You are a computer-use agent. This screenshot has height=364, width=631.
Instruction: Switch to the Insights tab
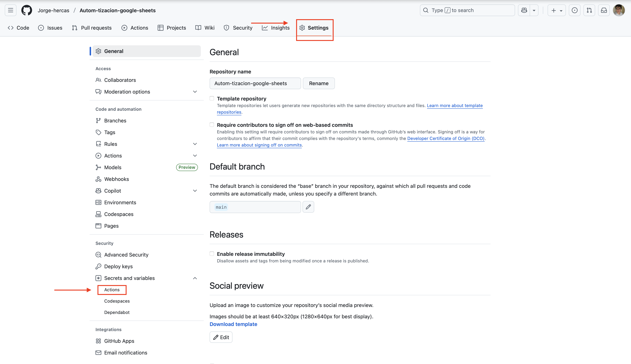point(275,28)
